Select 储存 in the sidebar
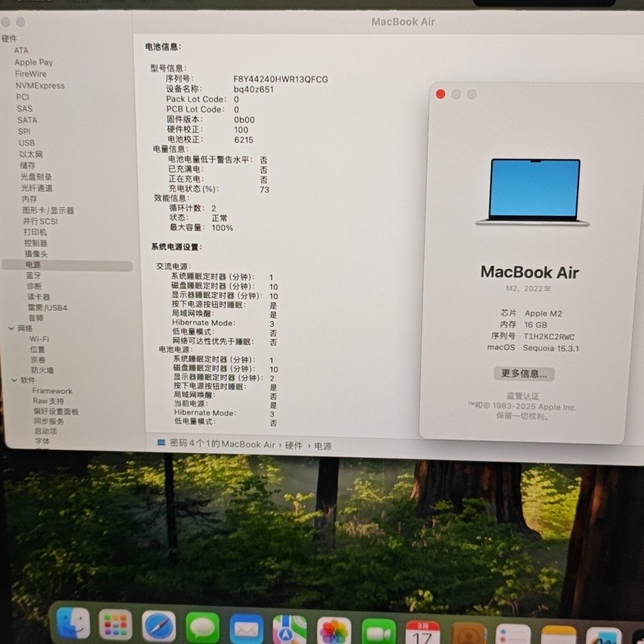This screenshot has height=644, width=644. 27,165
